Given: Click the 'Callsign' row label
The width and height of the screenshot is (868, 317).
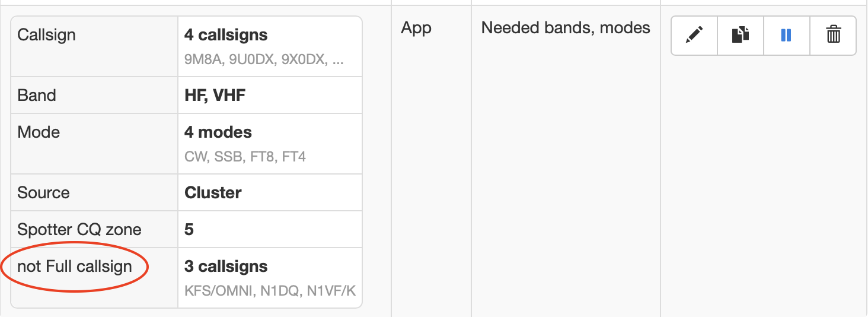Looking at the screenshot, I should pyautogui.click(x=47, y=35).
